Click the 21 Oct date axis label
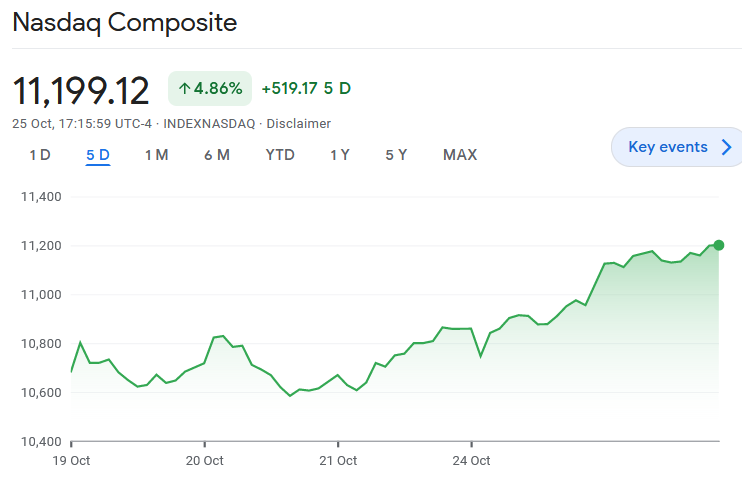Viewport: 742px width, 485px height. tap(338, 461)
